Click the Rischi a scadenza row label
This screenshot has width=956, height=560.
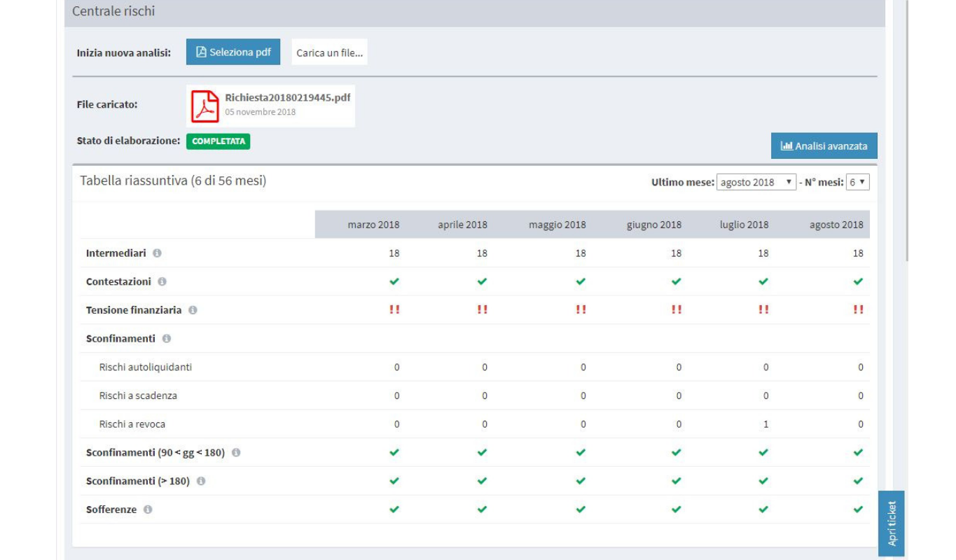pyautogui.click(x=138, y=395)
